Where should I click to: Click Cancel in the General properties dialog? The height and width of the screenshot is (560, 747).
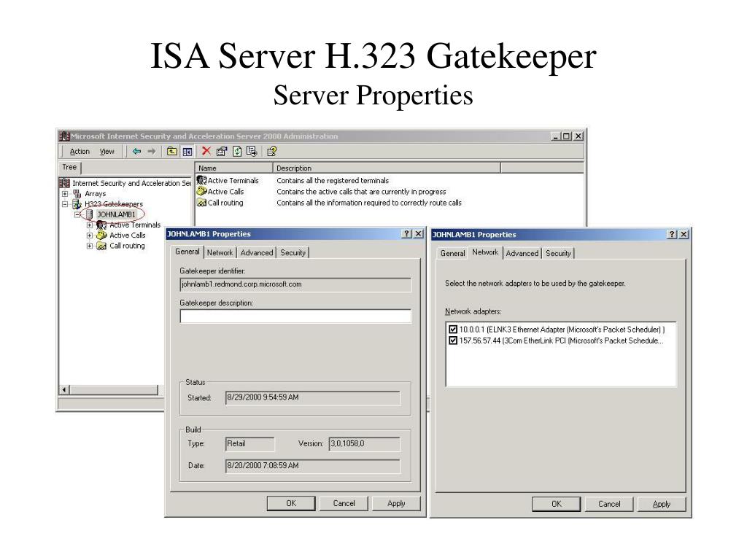[344, 503]
